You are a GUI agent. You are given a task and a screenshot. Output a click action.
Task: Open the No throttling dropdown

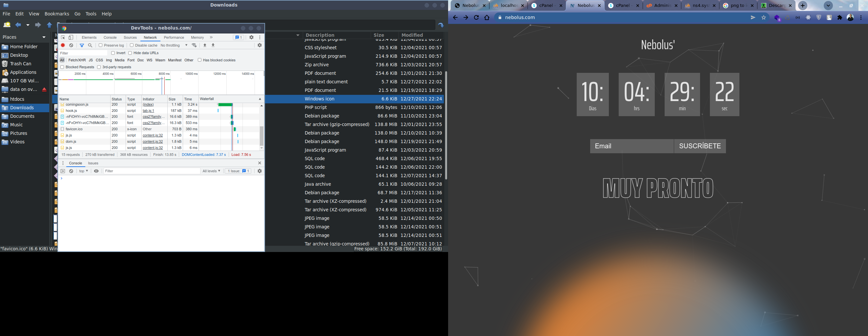point(174,45)
